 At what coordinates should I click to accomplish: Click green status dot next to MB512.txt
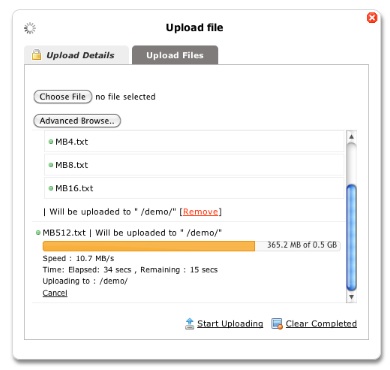[x=38, y=233]
